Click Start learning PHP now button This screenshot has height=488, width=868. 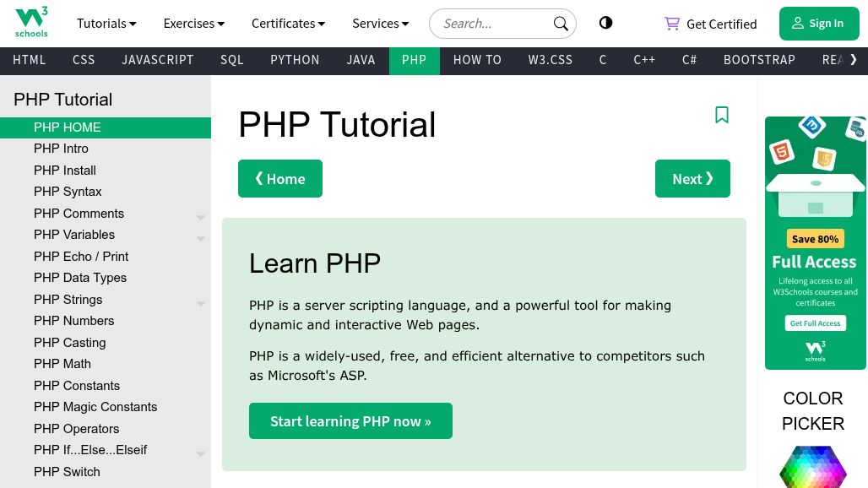pos(350,421)
